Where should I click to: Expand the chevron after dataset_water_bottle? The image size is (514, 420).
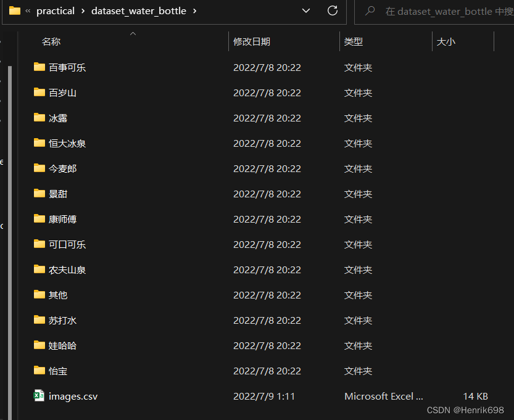click(x=195, y=11)
